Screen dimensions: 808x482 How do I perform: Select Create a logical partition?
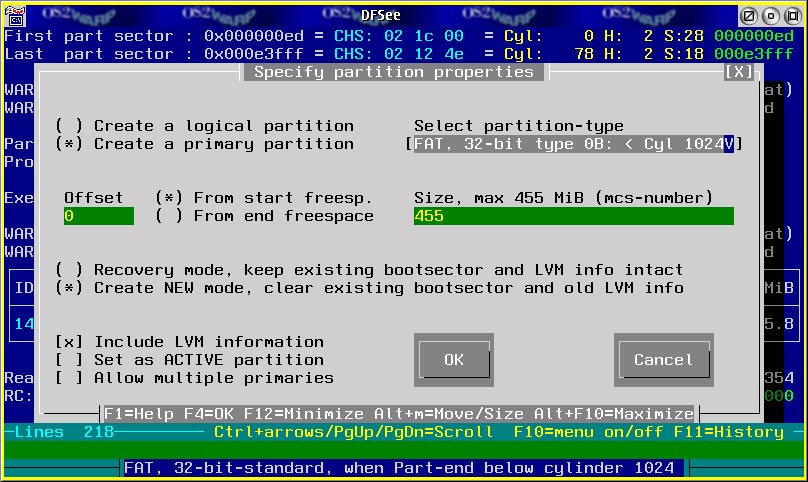point(205,126)
